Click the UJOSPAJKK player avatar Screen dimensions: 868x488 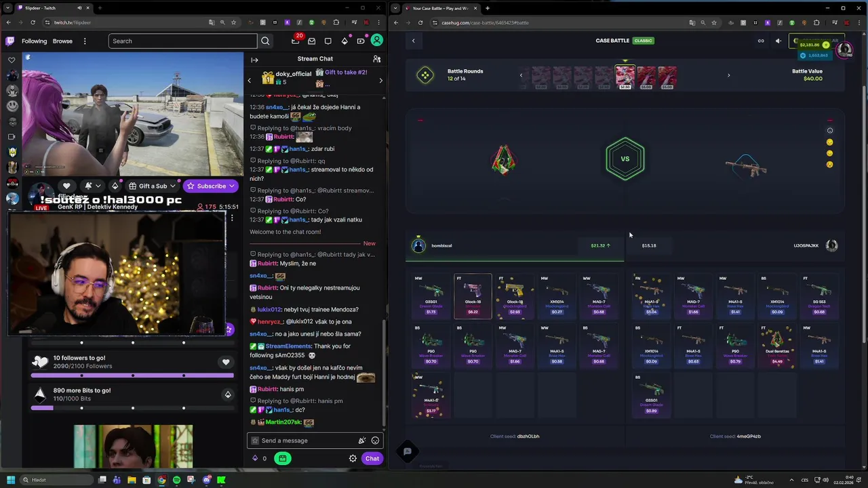point(832,245)
